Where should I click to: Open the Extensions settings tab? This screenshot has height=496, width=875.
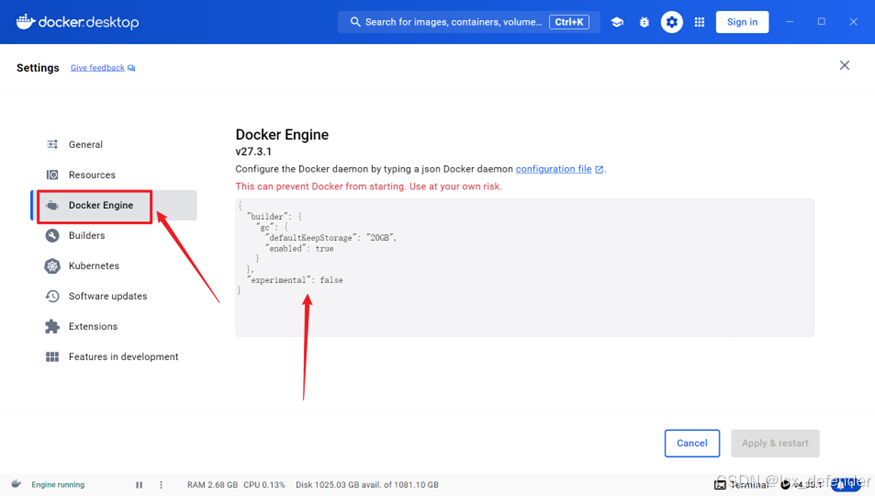tap(114, 326)
